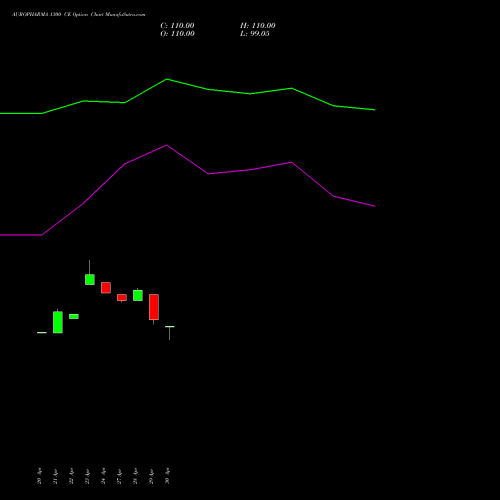
Task: Select the low value L: 99.05
Action: point(255,34)
